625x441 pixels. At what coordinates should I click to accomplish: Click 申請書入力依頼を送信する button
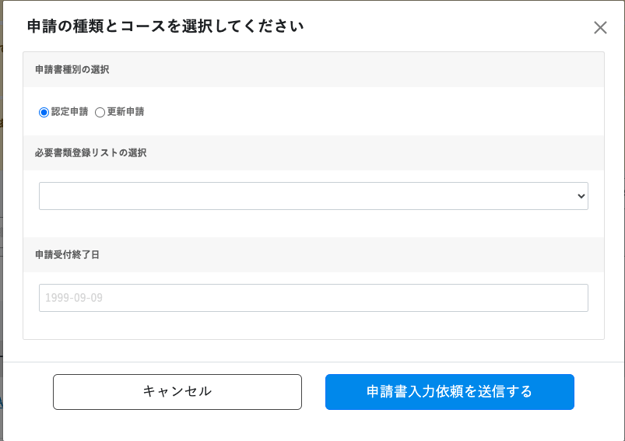(450, 392)
